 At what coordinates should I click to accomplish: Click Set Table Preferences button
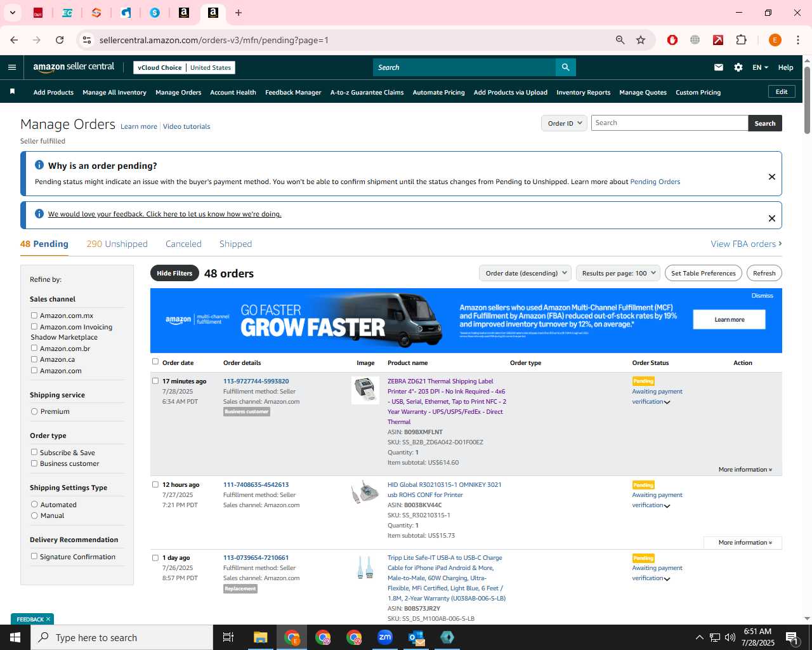pyautogui.click(x=704, y=273)
